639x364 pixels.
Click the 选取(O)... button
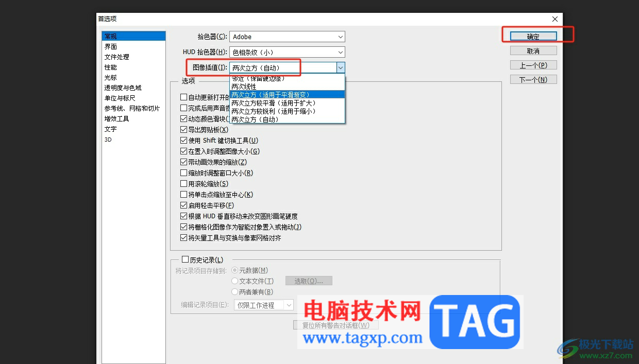pyautogui.click(x=309, y=281)
